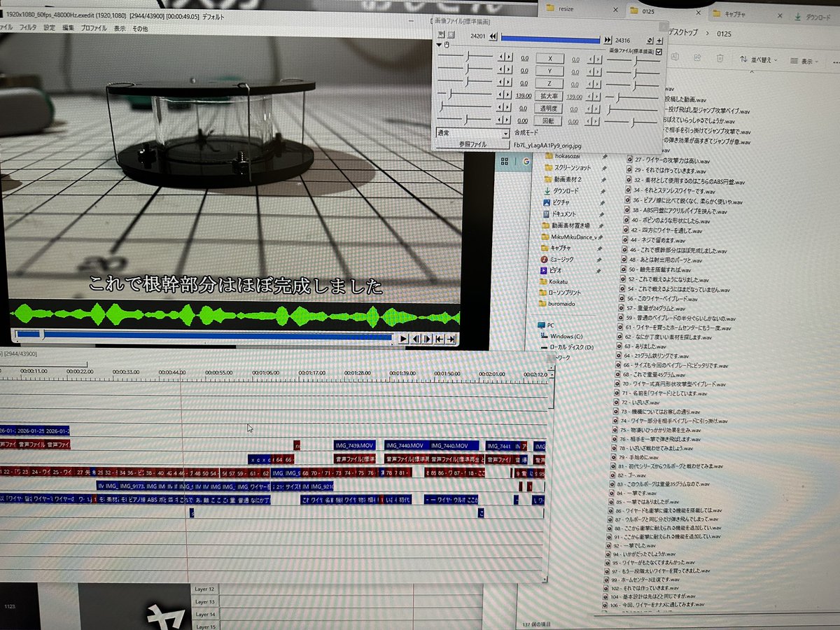Click the preview seek bar under the waveform
The height and width of the screenshot is (630, 840).
pyautogui.click(x=204, y=337)
